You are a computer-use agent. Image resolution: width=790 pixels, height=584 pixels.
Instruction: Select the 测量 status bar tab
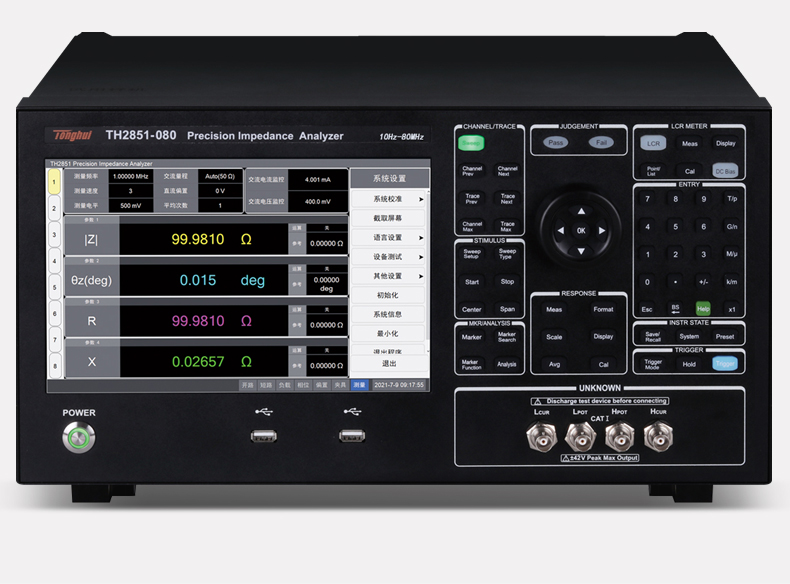point(359,384)
